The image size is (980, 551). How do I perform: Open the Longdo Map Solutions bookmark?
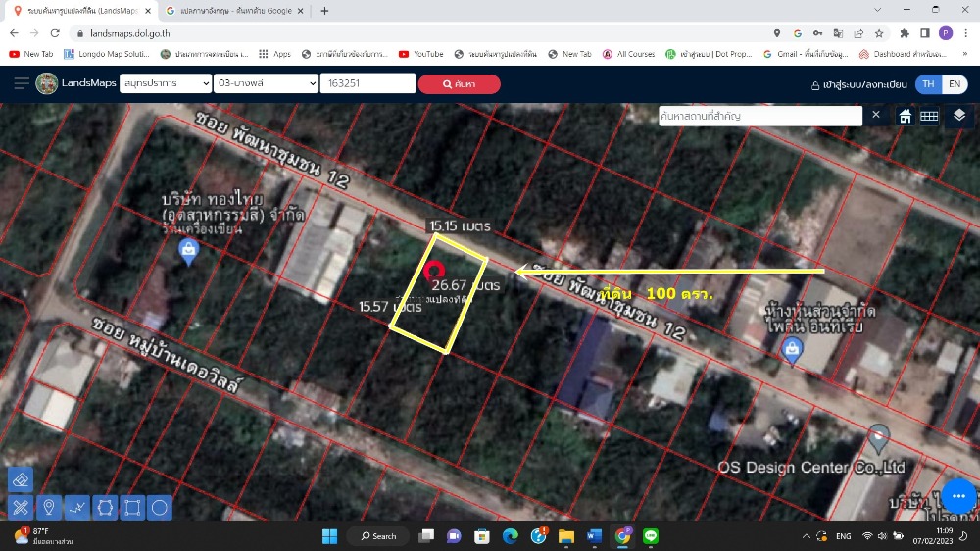pyautogui.click(x=106, y=54)
